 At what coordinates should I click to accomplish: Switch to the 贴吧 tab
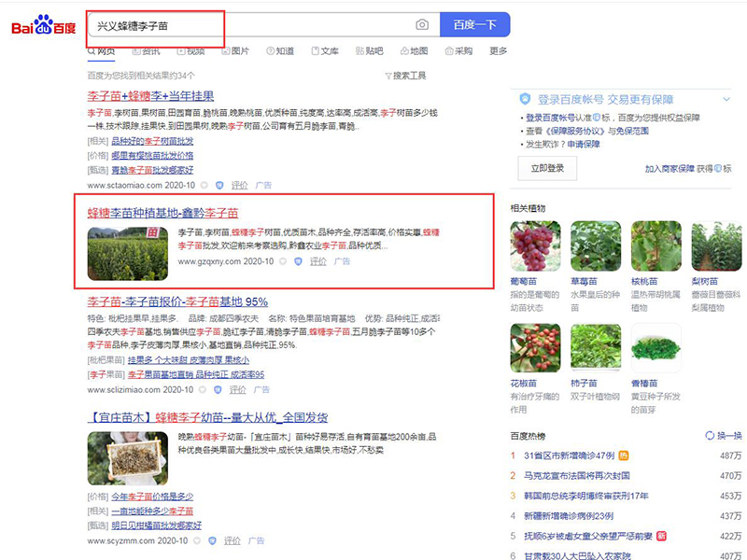point(370,51)
